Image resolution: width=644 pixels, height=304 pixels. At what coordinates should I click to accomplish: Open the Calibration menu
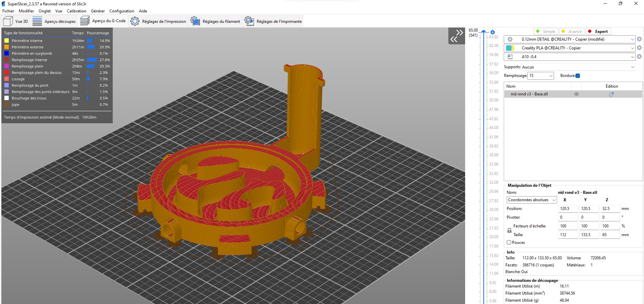click(76, 11)
